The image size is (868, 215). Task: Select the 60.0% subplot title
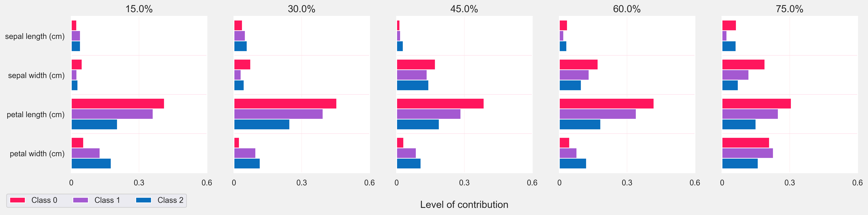626,9
